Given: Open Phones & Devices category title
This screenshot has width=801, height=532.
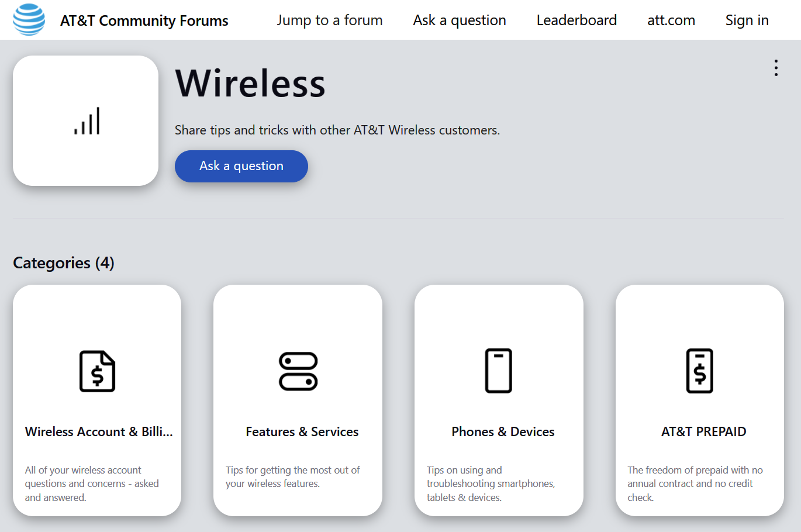Looking at the screenshot, I should pyautogui.click(x=503, y=431).
